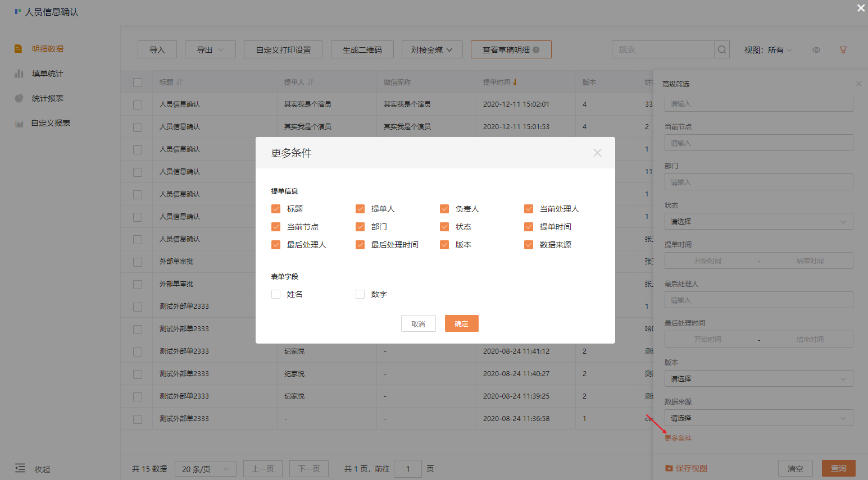Check row with time 2020-12-11 15:02:01

tap(138, 105)
